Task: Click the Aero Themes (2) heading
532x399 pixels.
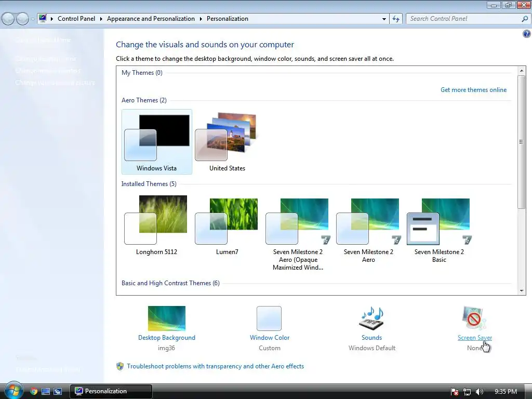Action: click(144, 100)
